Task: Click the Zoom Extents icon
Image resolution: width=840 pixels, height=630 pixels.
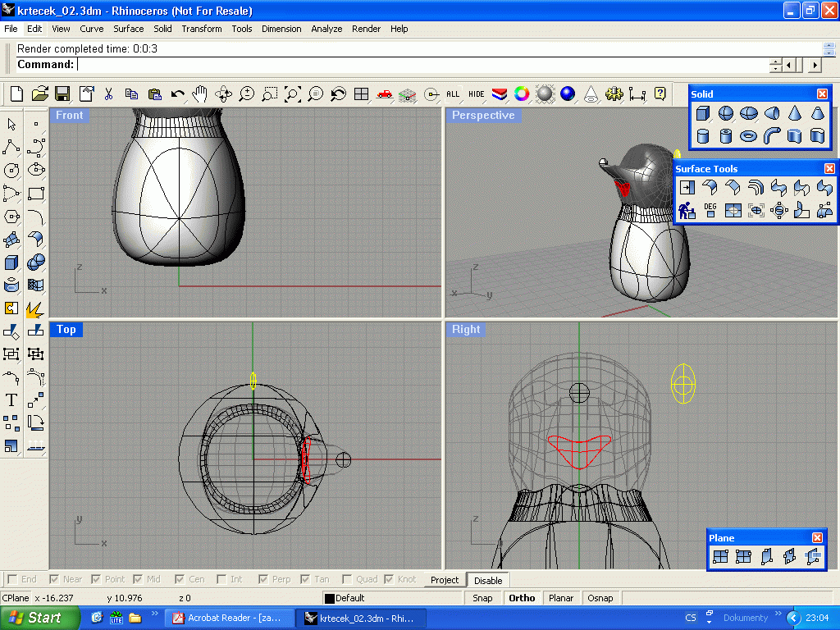Action: click(293, 94)
